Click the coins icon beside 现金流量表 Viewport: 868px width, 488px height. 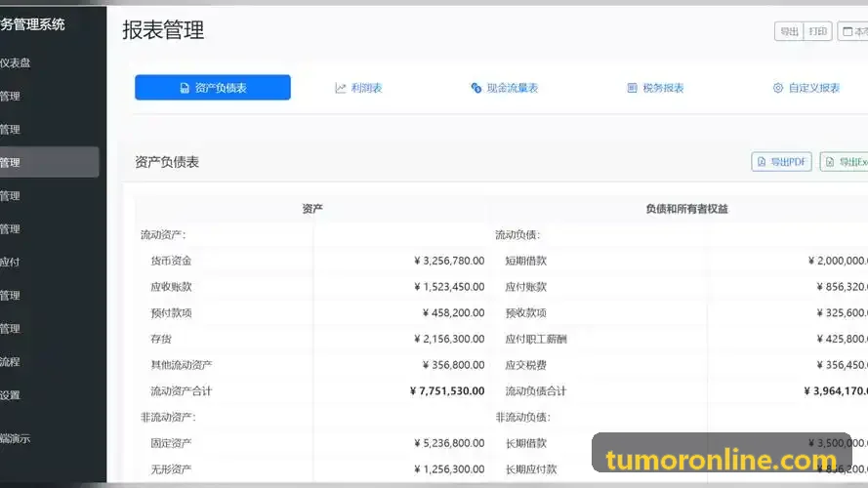pyautogui.click(x=476, y=88)
